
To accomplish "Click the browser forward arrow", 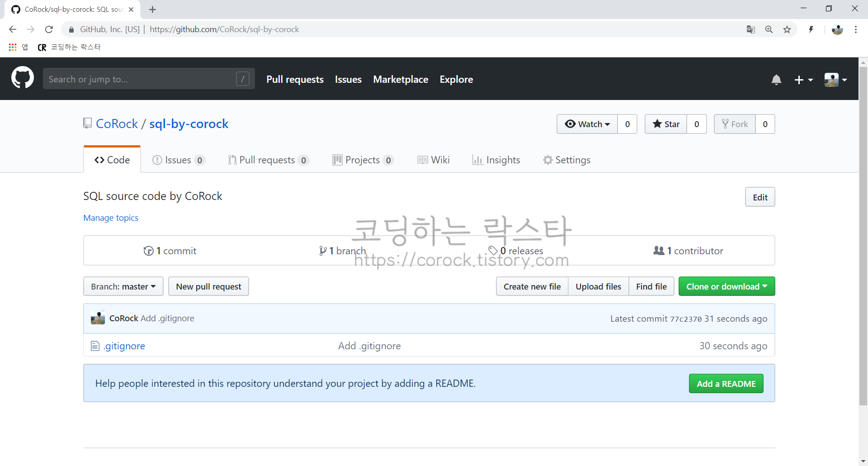I will click(31, 29).
